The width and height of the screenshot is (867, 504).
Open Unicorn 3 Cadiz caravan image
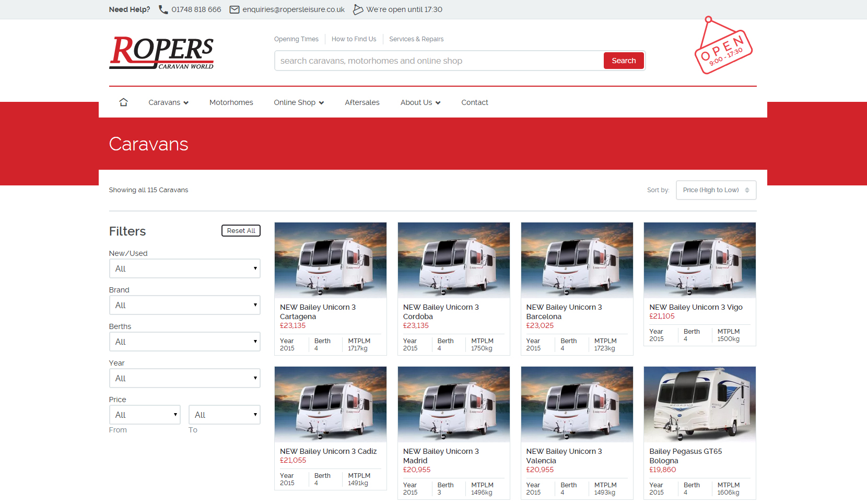[331, 404]
